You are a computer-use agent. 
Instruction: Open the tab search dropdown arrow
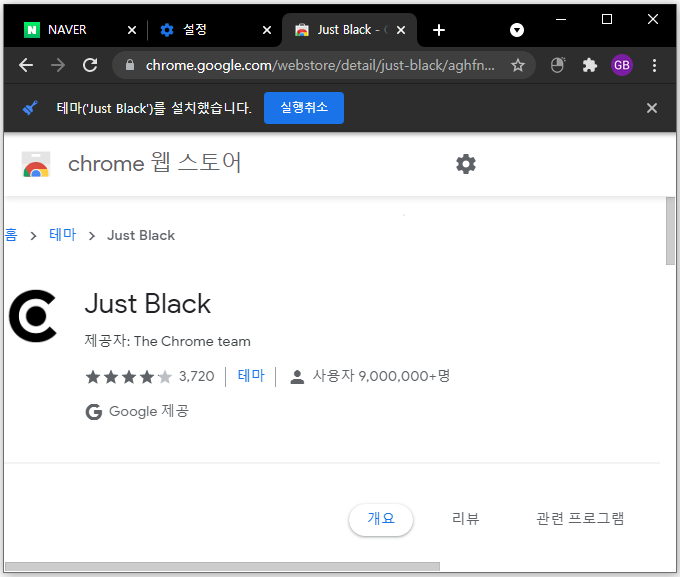tap(517, 30)
